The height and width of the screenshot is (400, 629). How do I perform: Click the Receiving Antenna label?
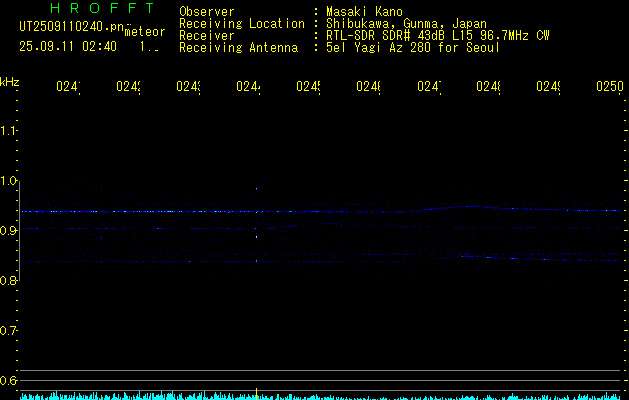click(x=239, y=48)
